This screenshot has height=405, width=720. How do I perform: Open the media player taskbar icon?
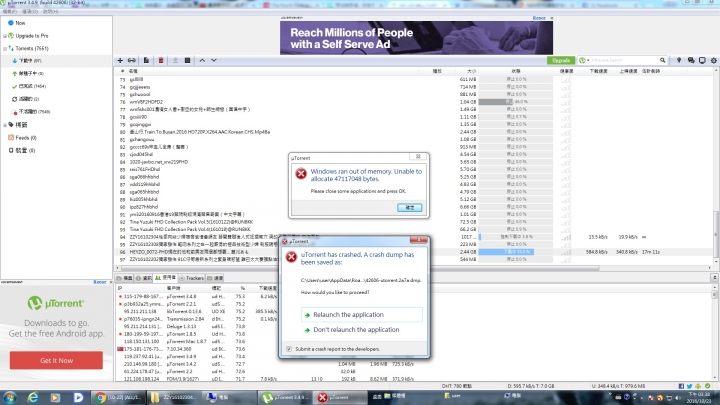[x=55, y=397]
